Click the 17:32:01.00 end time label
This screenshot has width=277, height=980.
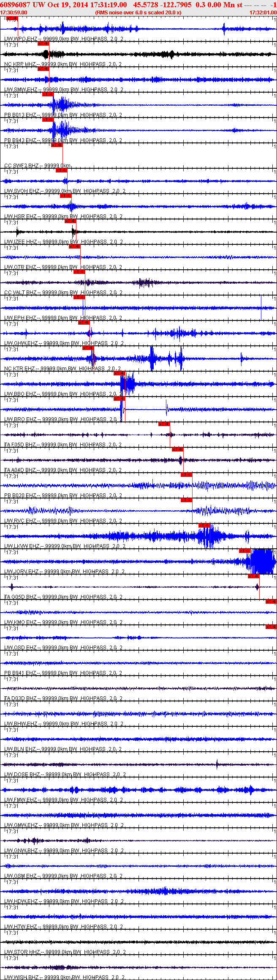pyautogui.click(x=263, y=13)
